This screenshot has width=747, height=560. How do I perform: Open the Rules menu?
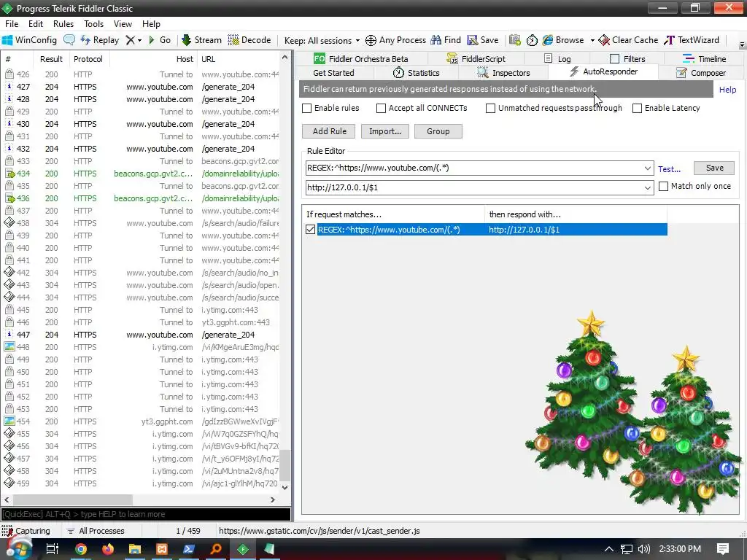63,24
